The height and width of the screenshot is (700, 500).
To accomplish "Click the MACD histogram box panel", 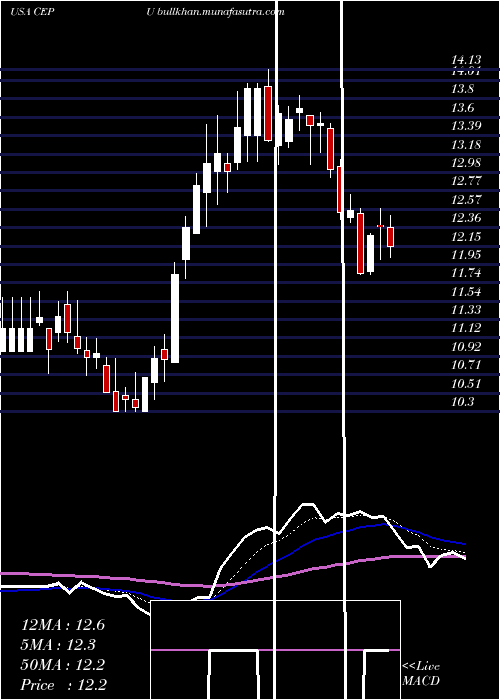I will [x=275, y=650].
